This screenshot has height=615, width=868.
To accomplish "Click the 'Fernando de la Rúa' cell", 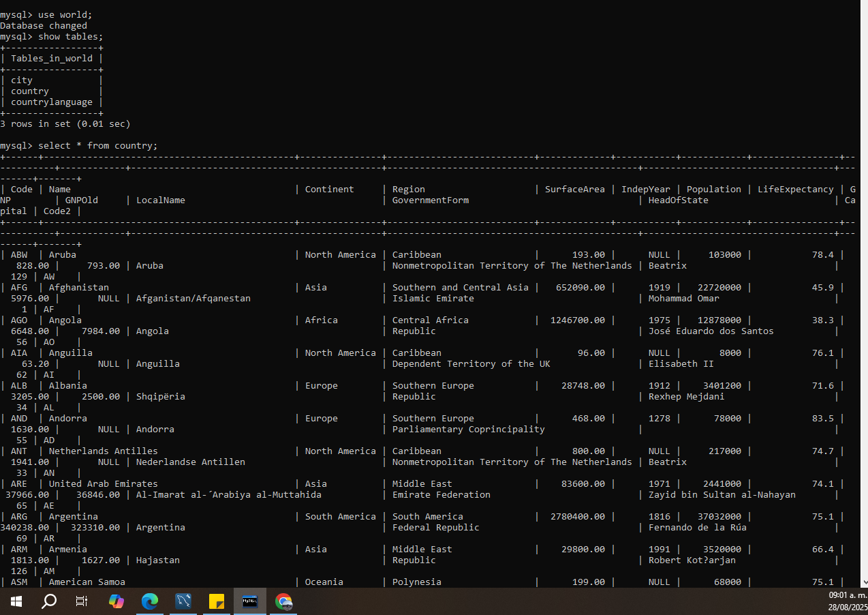I will tap(698, 528).
